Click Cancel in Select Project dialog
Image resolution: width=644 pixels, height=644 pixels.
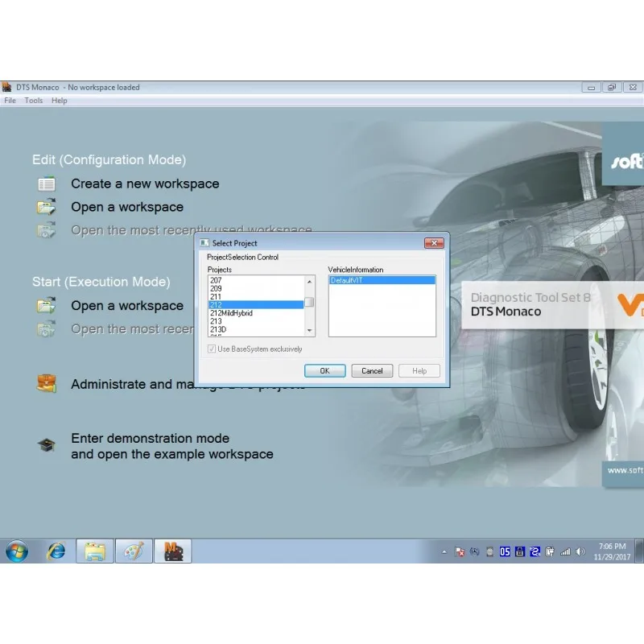point(372,371)
